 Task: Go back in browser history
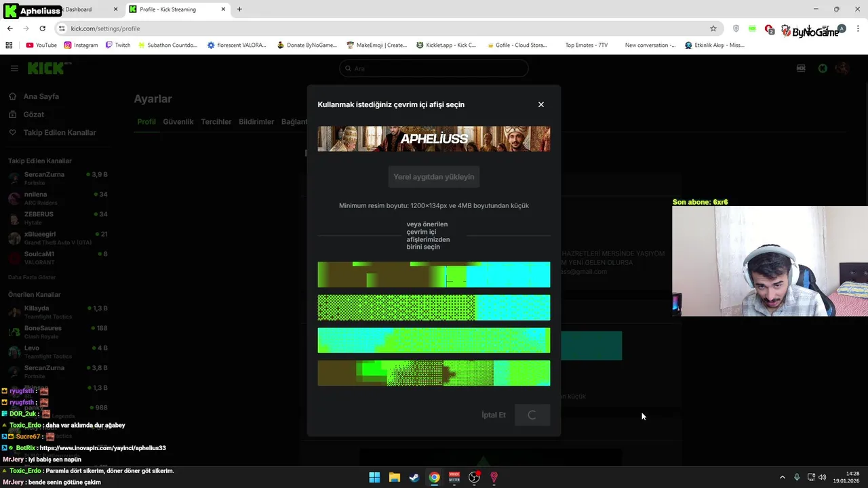click(9, 28)
